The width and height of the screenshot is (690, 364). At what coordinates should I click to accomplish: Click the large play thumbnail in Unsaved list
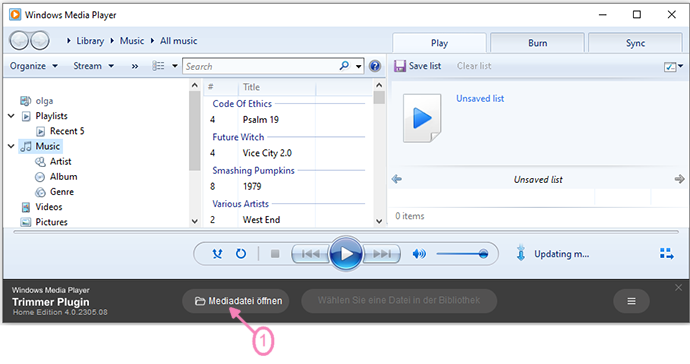coord(422,118)
